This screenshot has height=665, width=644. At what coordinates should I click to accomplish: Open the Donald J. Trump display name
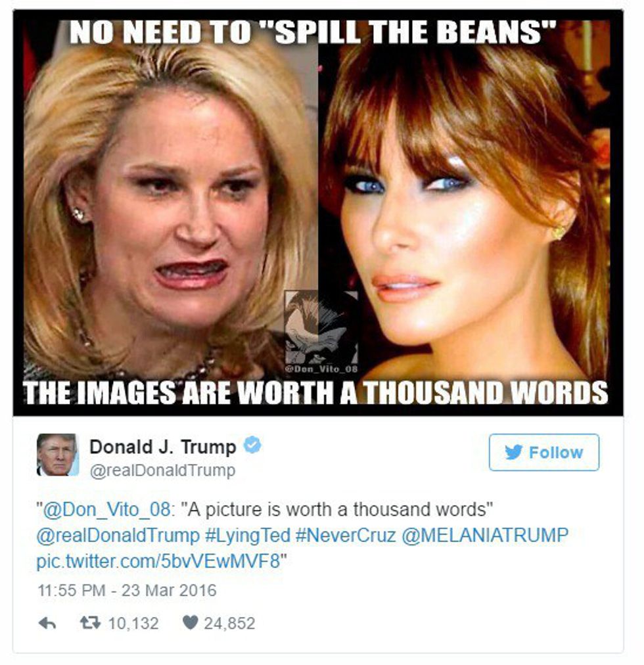tap(163, 447)
